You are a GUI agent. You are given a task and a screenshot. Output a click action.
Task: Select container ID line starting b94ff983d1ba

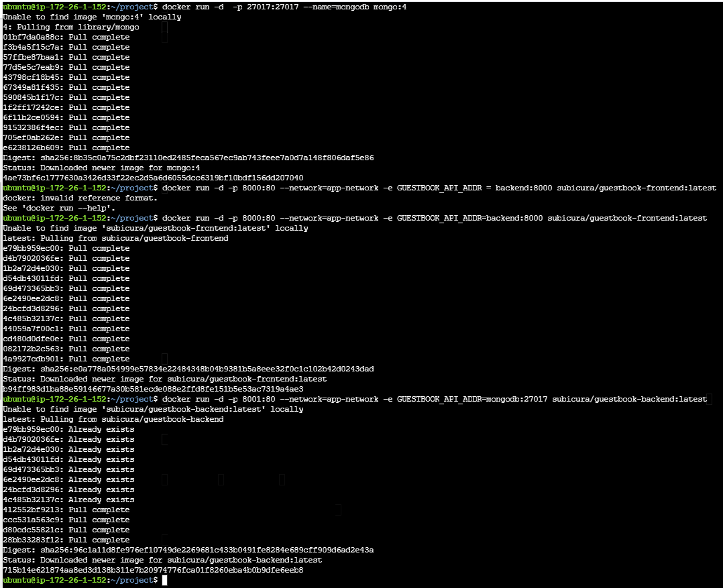(x=153, y=390)
